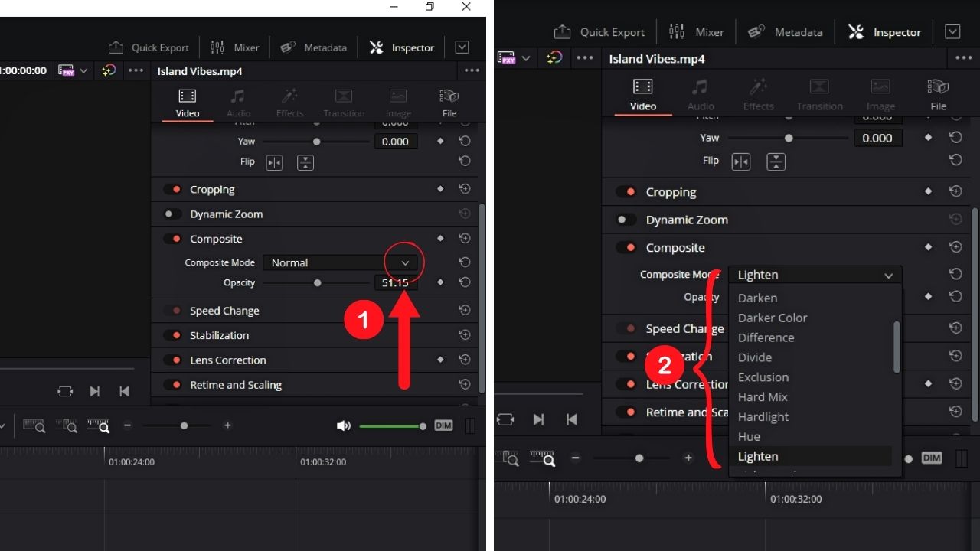This screenshot has height=551, width=980.
Task: Open the audio Mixer
Action: (x=235, y=47)
